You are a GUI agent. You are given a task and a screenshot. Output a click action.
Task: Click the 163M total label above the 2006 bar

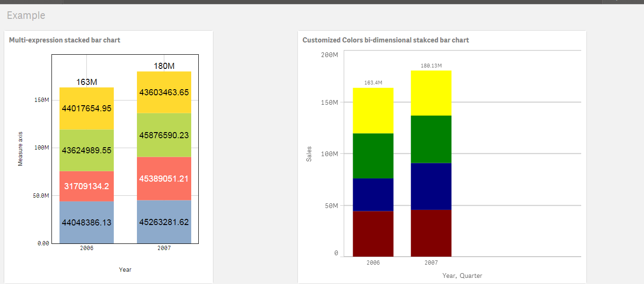pos(86,81)
